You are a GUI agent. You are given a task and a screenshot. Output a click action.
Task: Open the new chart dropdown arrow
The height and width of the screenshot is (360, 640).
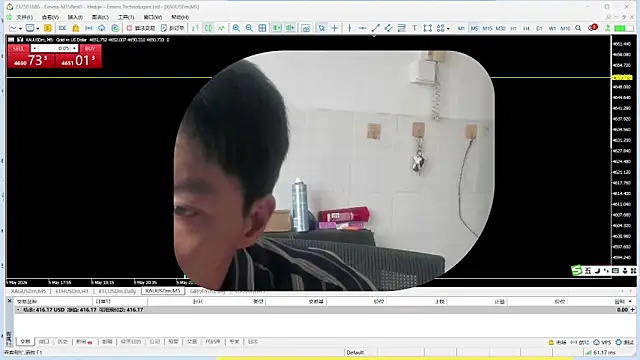coord(20,28)
